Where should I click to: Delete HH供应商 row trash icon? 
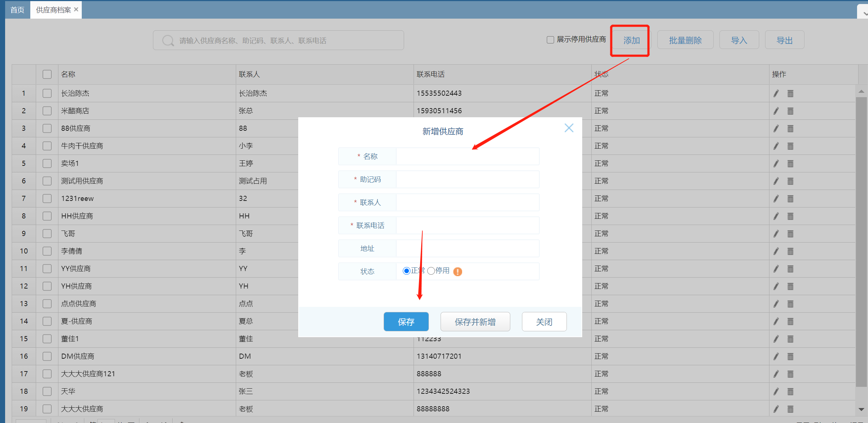(x=790, y=216)
